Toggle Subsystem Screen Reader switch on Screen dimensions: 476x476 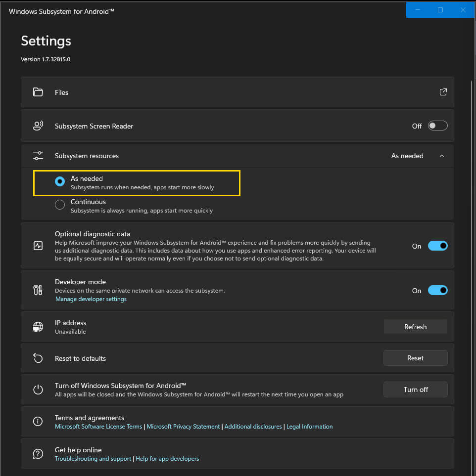pos(437,126)
